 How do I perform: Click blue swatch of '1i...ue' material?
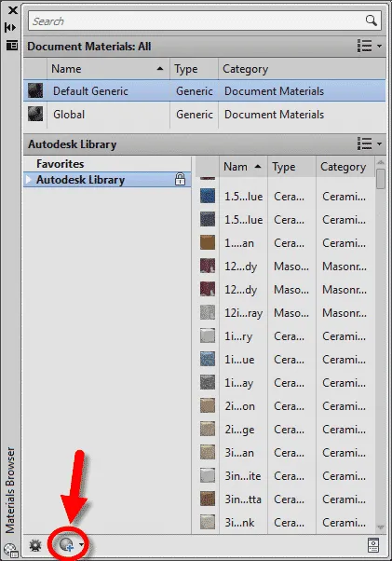click(x=208, y=359)
